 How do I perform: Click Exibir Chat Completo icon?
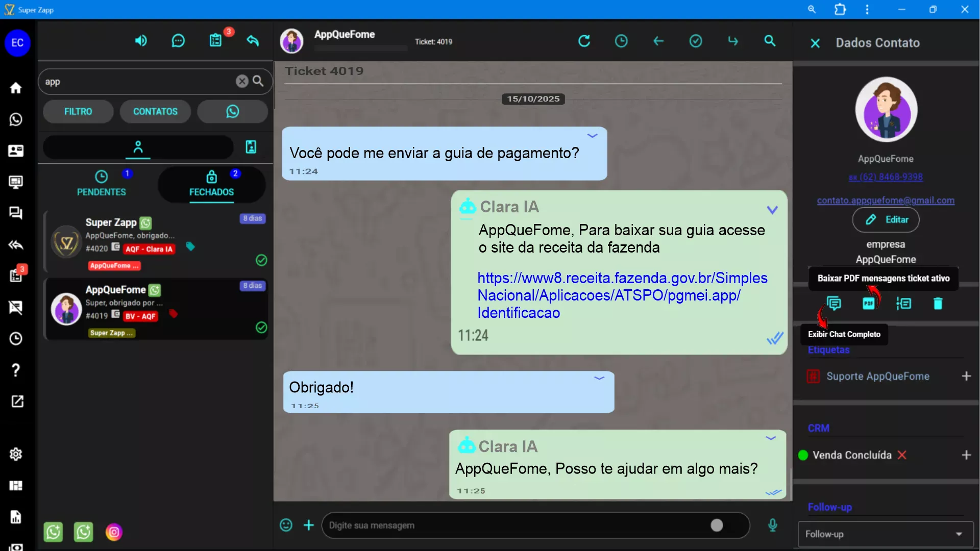coord(834,304)
